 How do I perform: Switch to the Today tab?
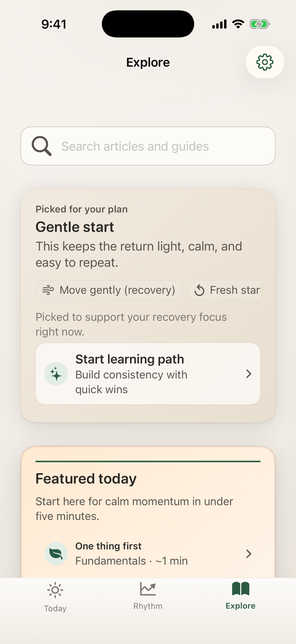pos(55,597)
